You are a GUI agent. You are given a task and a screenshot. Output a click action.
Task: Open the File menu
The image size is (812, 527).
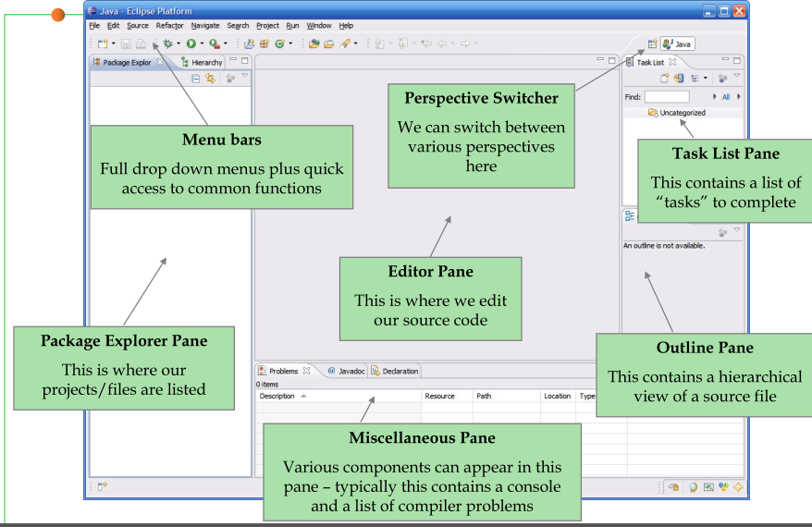94,25
